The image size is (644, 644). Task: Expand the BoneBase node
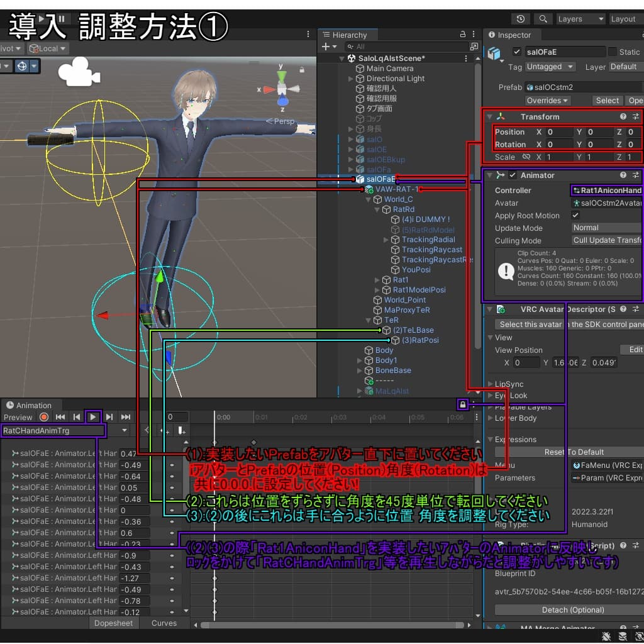click(x=359, y=370)
